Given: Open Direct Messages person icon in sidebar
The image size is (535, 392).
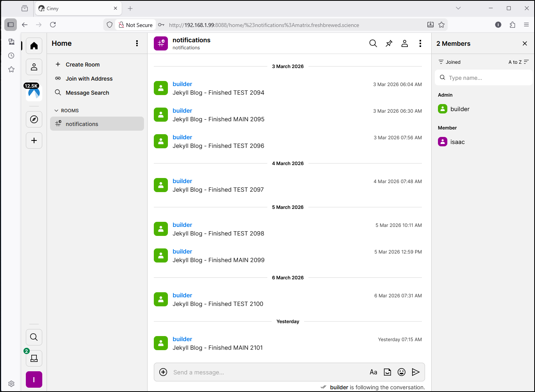Looking at the screenshot, I should (x=34, y=67).
